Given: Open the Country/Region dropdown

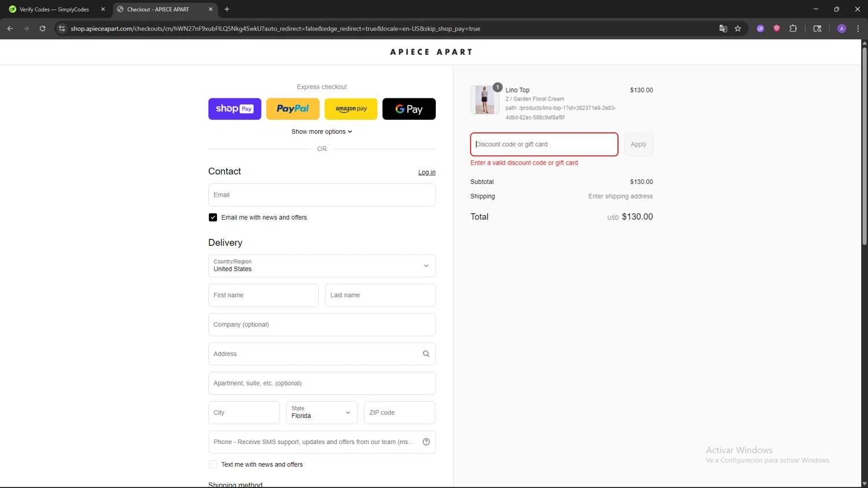Looking at the screenshot, I should (x=322, y=266).
